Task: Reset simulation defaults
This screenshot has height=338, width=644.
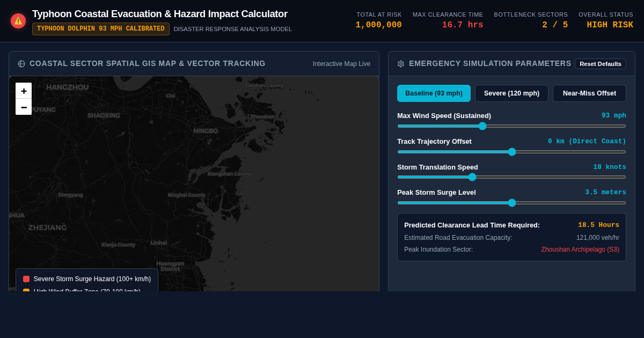Action: coord(601,64)
